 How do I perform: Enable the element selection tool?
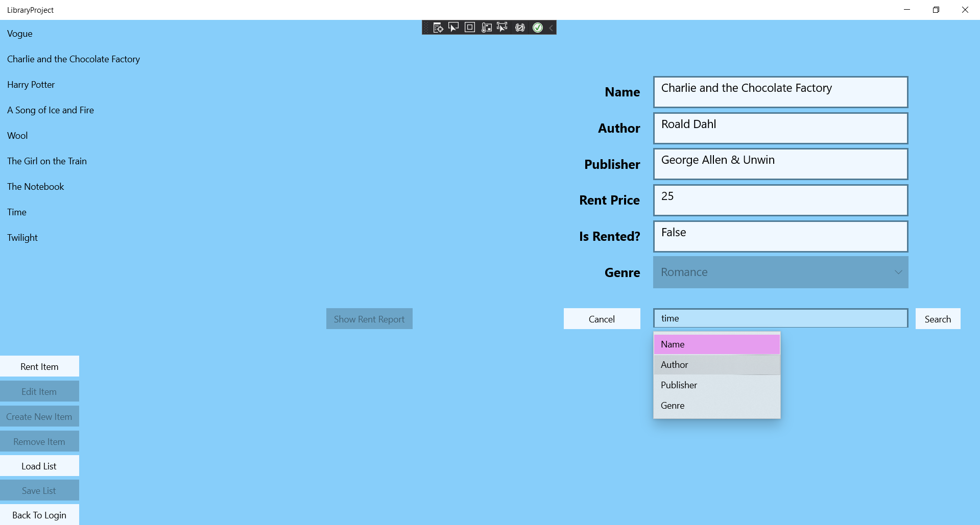coord(453,28)
